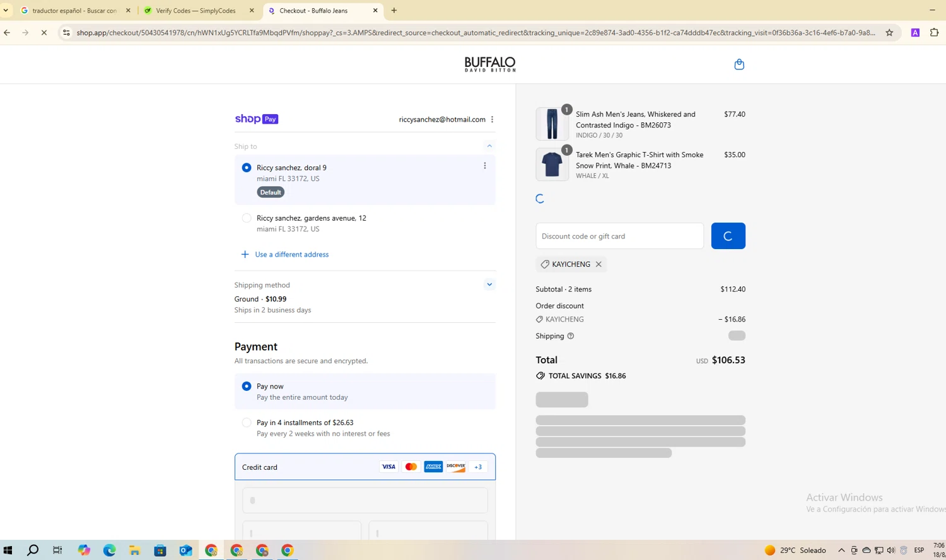Click the American Express icon

tap(433, 467)
